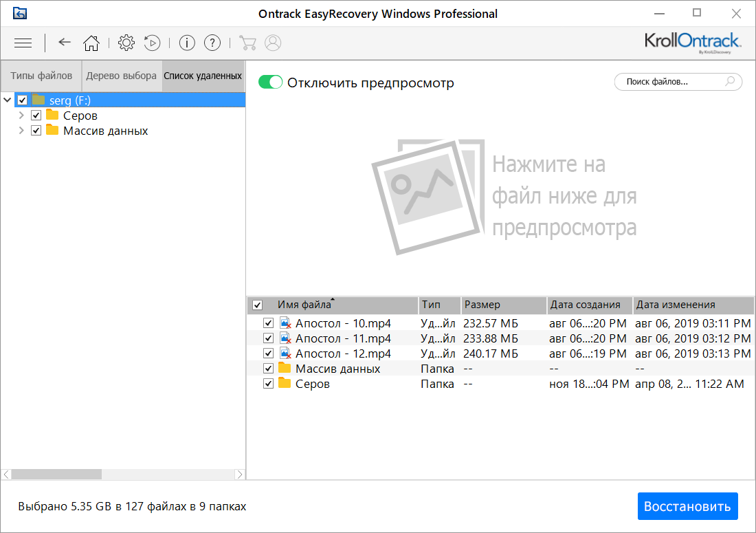Image resolution: width=756 pixels, height=533 pixels.
Task: Select the Апостол - 10.mp4 file name
Action: [x=343, y=323]
